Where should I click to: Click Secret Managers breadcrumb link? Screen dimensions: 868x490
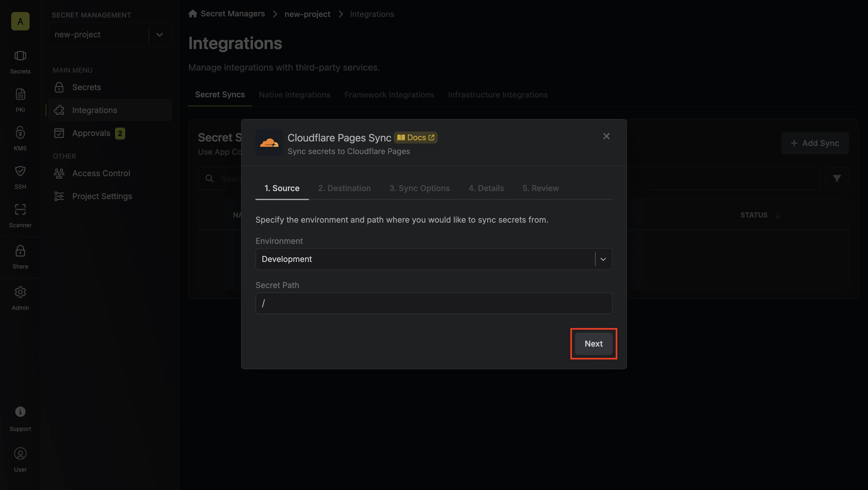pyautogui.click(x=232, y=14)
